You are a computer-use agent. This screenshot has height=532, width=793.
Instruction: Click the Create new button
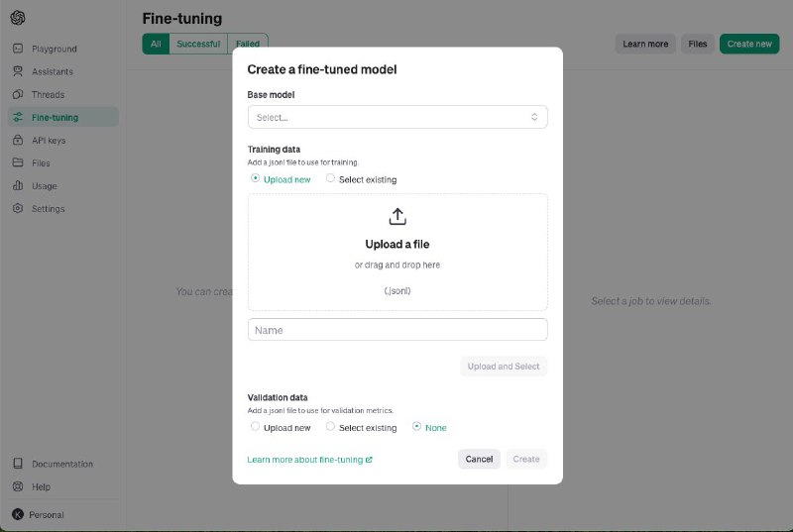pos(749,44)
